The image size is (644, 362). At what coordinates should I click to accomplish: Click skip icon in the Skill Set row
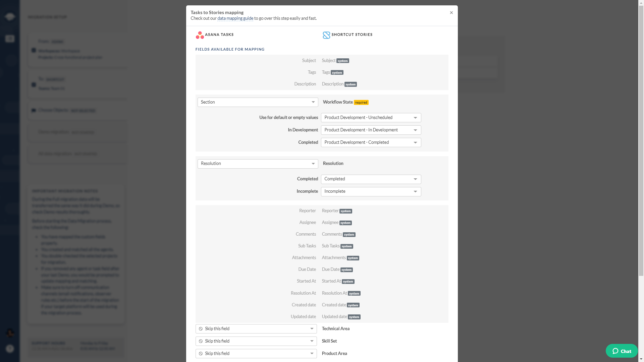pyautogui.click(x=201, y=341)
